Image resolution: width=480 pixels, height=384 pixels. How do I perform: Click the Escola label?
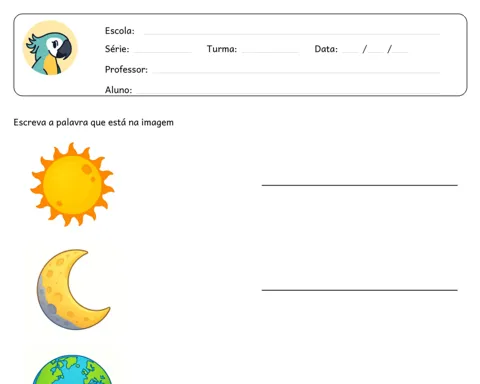point(120,31)
